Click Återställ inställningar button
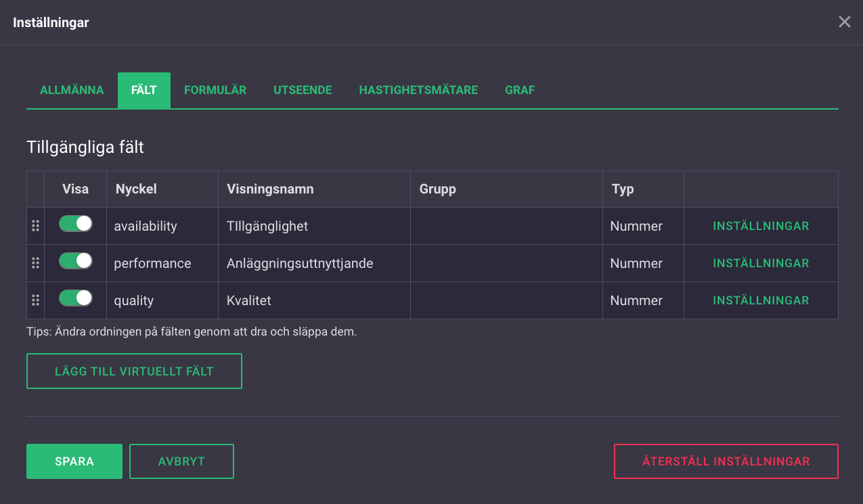This screenshot has height=504, width=863. click(726, 461)
